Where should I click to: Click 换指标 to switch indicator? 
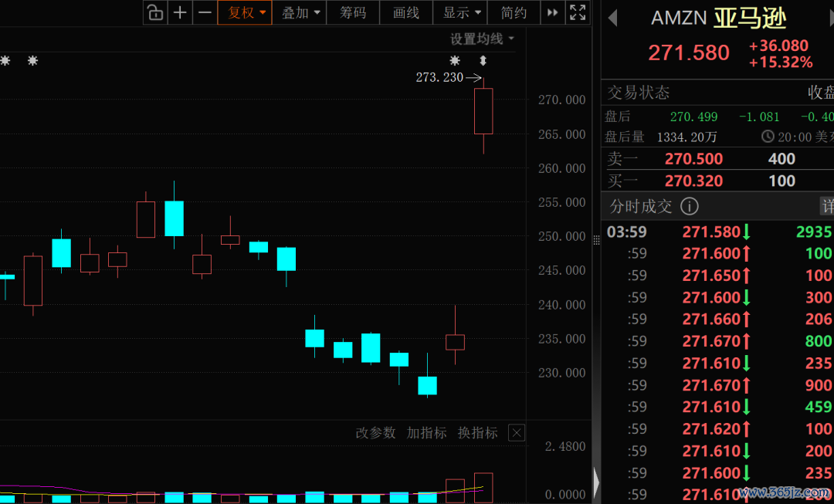pyautogui.click(x=478, y=433)
